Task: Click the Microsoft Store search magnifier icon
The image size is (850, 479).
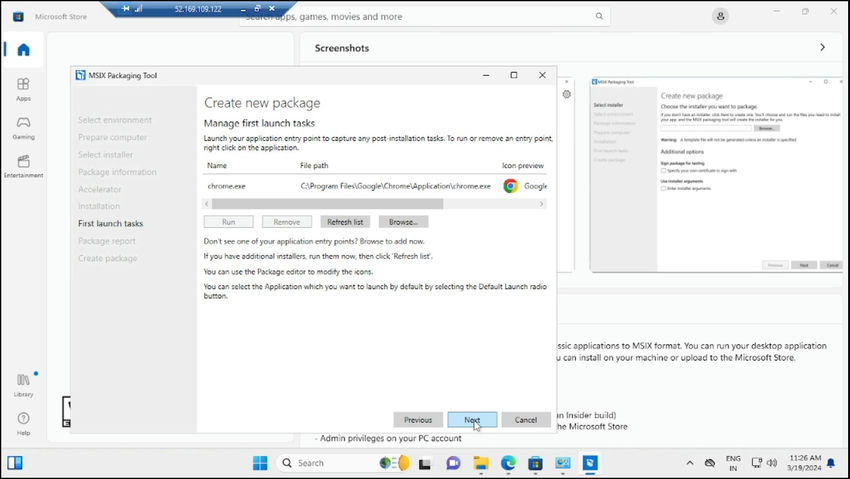Action: click(x=599, y=16)
